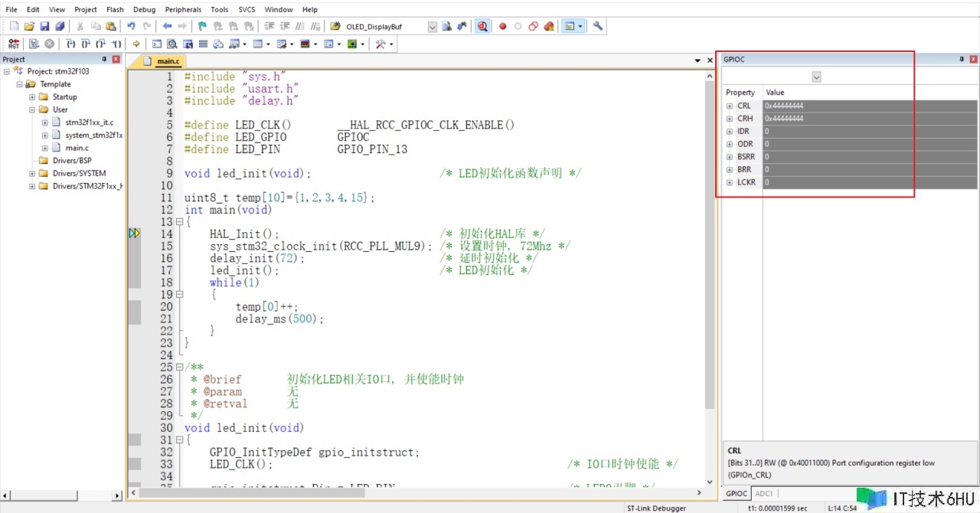Click the Save file icon
The width and height of the screenshot is (980, 513).
[x=44, y=27]
